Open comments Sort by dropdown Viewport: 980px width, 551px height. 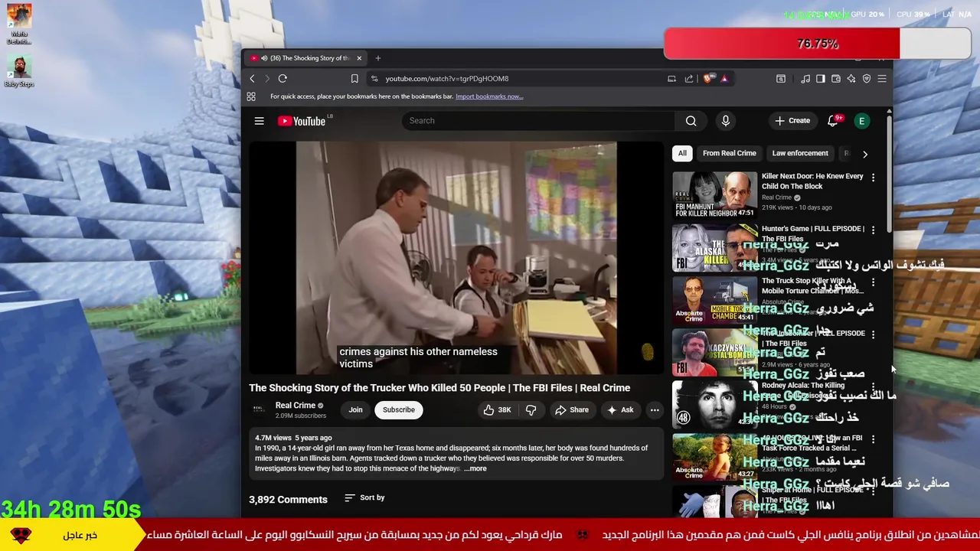pyautogui.click(x=364, y=497)
